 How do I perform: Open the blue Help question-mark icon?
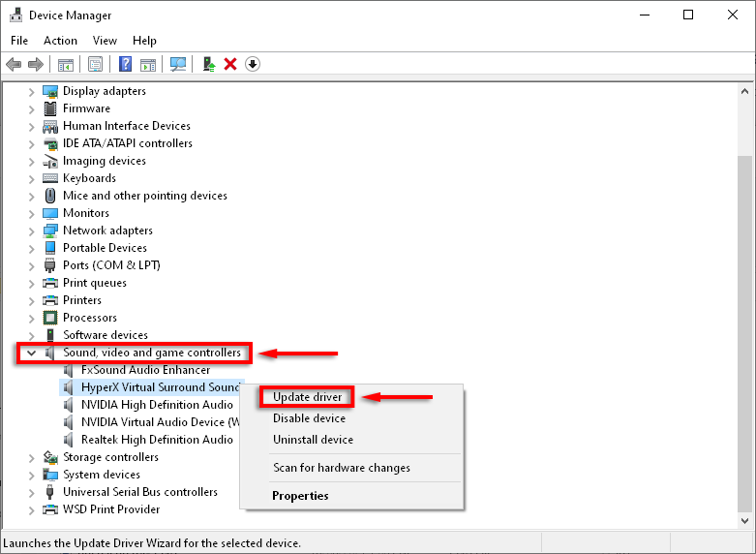[126, 64]
